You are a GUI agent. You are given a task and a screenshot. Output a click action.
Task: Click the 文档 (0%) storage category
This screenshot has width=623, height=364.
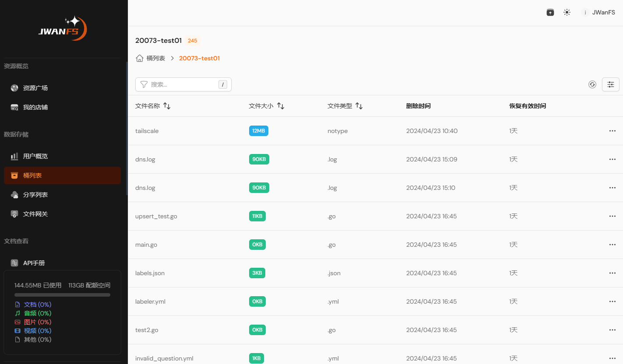[x=33, y=304]
